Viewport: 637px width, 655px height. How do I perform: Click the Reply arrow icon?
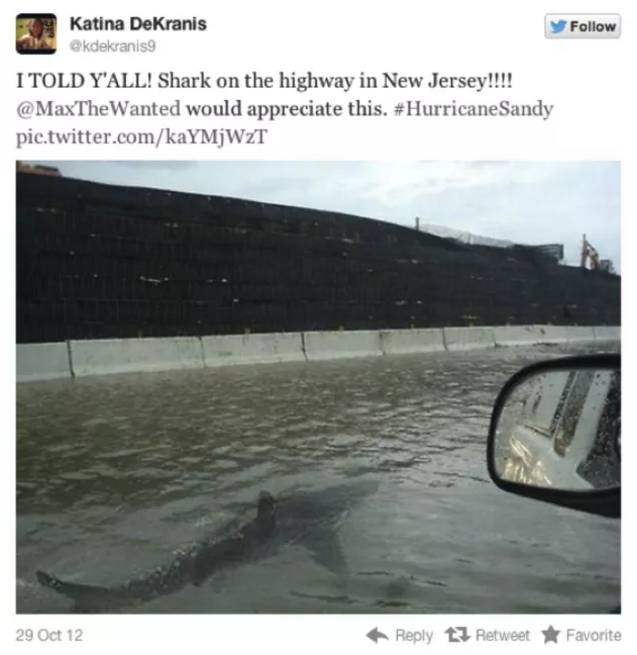pos(377,635)
